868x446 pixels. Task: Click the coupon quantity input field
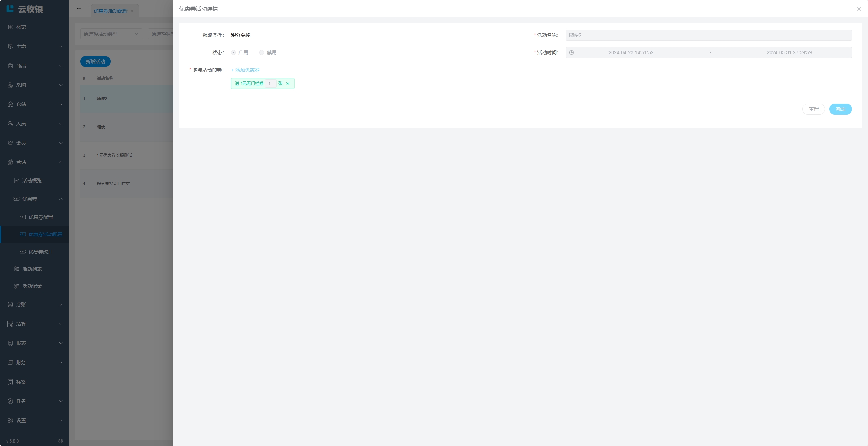click(x=271, y=84)
